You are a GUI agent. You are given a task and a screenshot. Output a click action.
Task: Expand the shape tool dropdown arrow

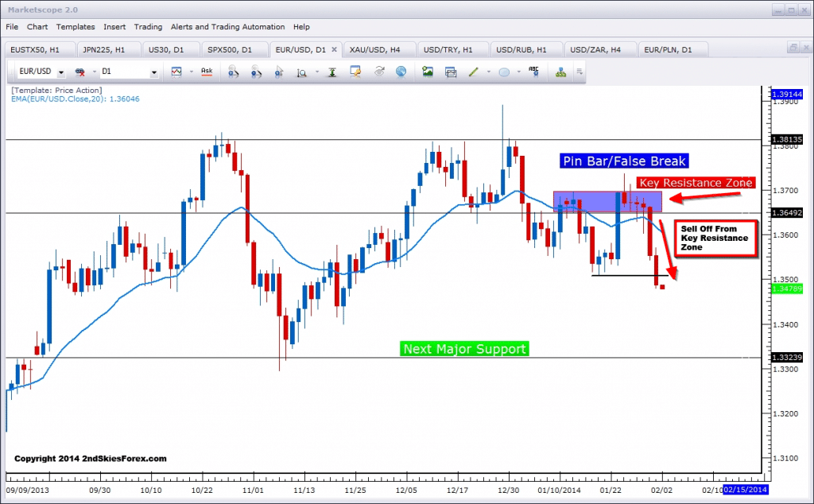(x=518, y=72)
